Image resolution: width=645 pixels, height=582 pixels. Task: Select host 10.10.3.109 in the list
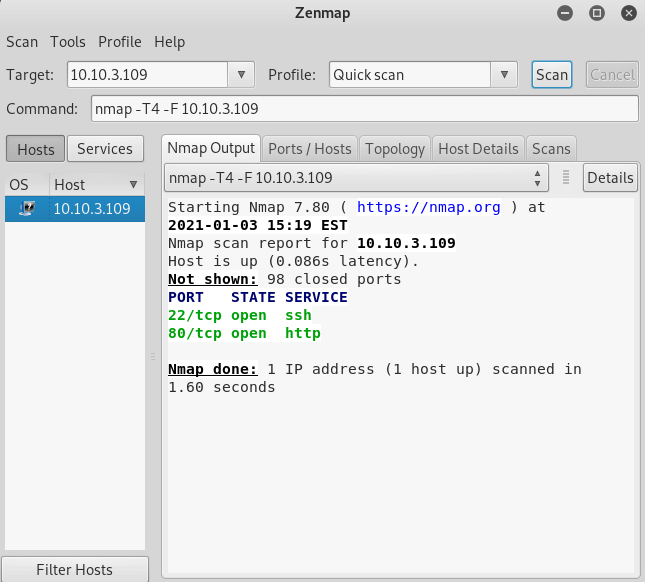point(75,209)
